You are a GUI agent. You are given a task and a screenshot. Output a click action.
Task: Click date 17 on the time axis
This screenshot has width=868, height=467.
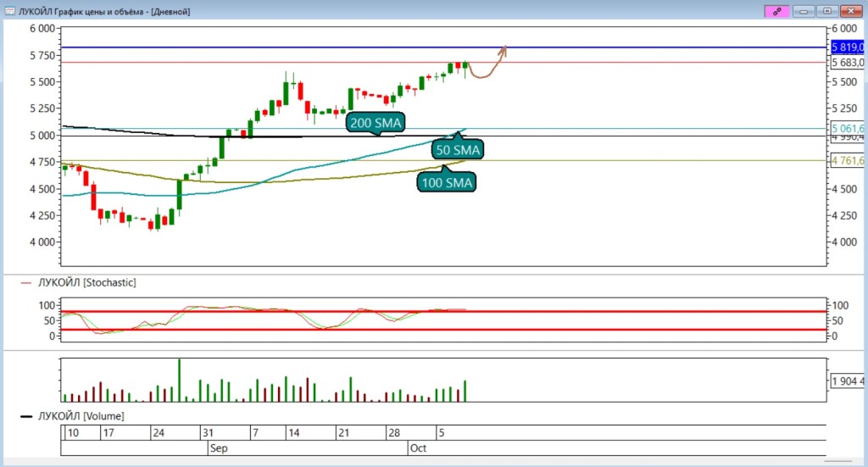[x=108, y=433]
